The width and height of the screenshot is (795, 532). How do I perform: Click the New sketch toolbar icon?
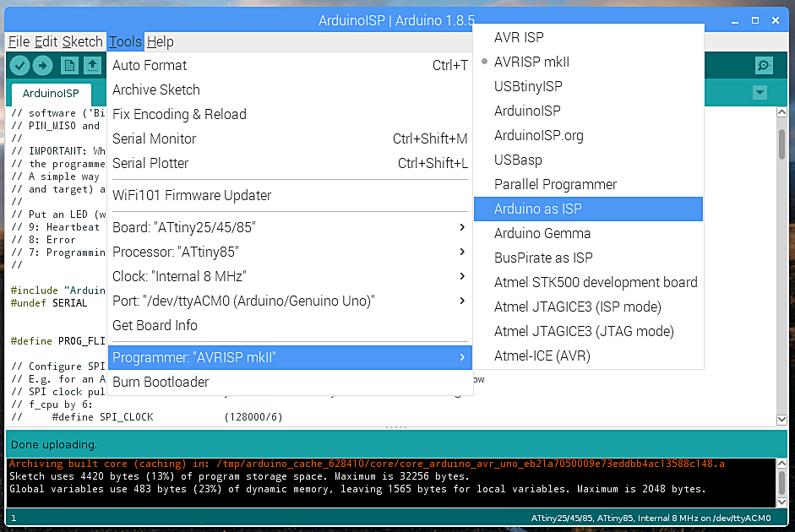(x=69, y=65)
